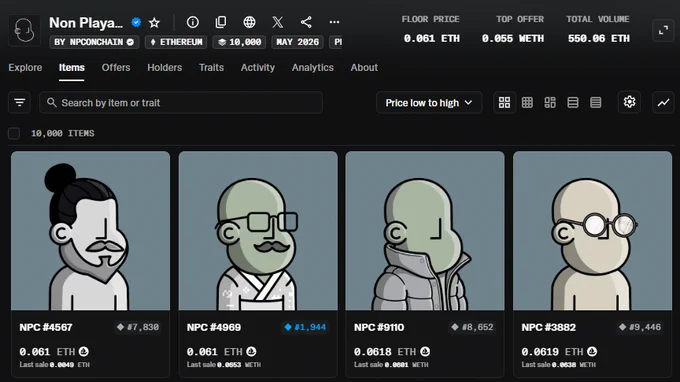Viewport: 680px width, 382px height.
Task: Open the collection info icon
Action: pos(193,22)
